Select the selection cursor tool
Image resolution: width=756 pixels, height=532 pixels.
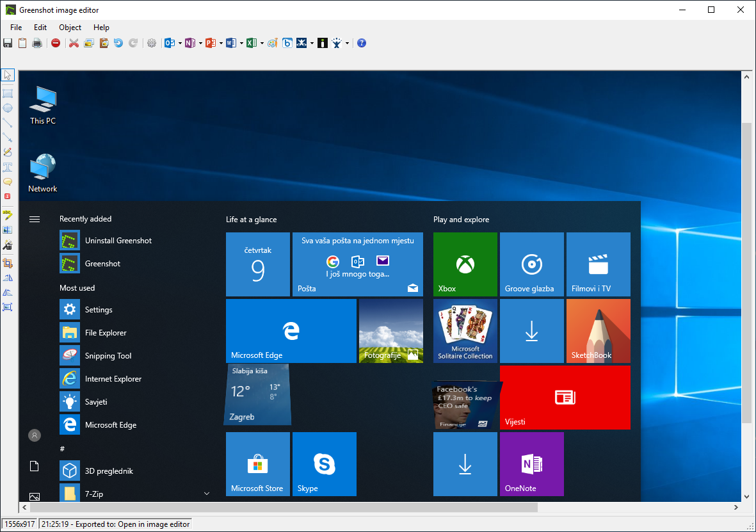click(8, 76)
